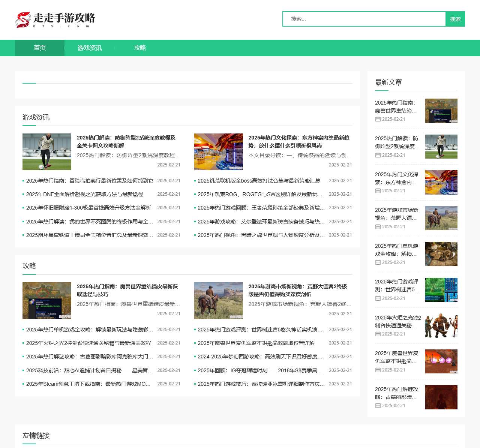Open 冒险岛拍卖行最新位置 article link
The image size is (480, 448).
tap(90, 181)
